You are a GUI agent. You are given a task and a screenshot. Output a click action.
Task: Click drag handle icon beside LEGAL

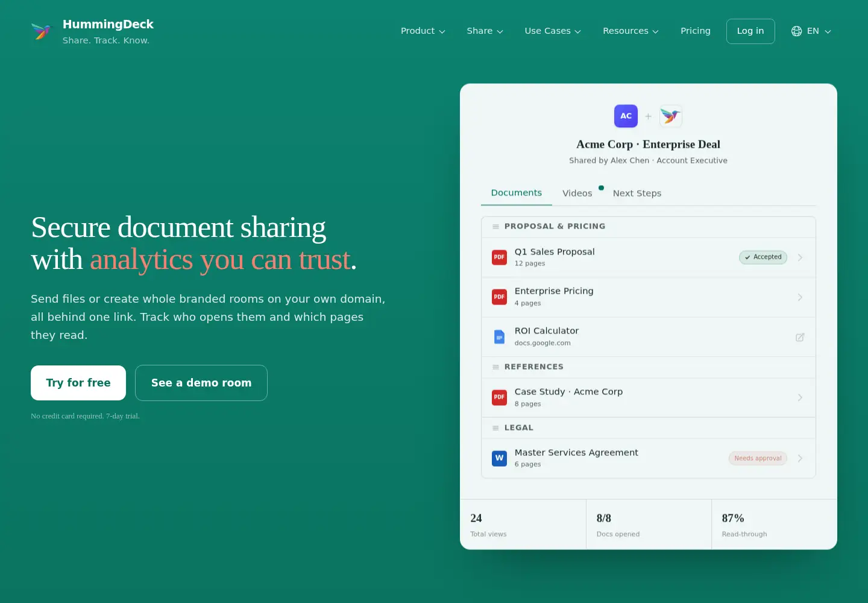click(495, 428)
